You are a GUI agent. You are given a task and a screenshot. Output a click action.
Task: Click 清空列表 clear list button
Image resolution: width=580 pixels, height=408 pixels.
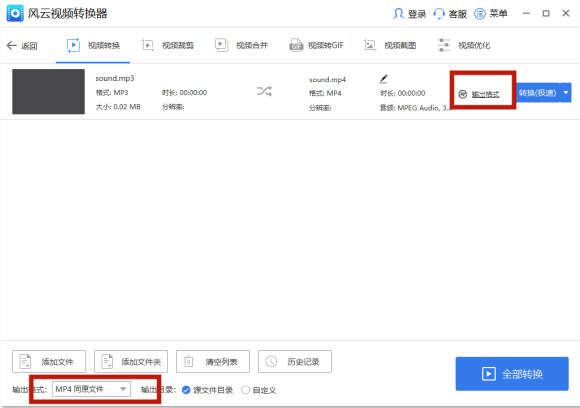pyautogui.click(x=213, y=361)
